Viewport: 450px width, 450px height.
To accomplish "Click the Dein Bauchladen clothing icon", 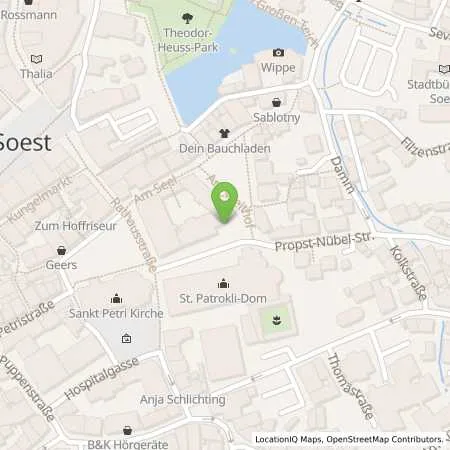I will tap(225, 133).
